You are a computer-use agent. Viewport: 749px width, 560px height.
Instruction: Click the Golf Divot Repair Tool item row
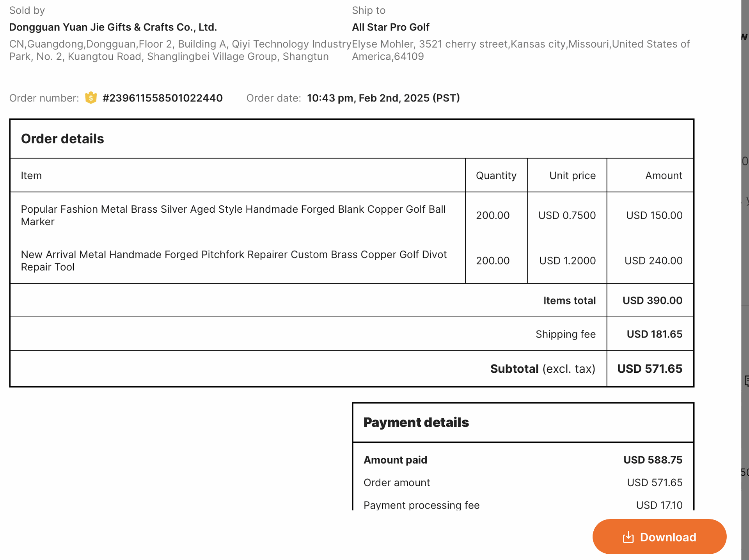click(x=351, y=261)
